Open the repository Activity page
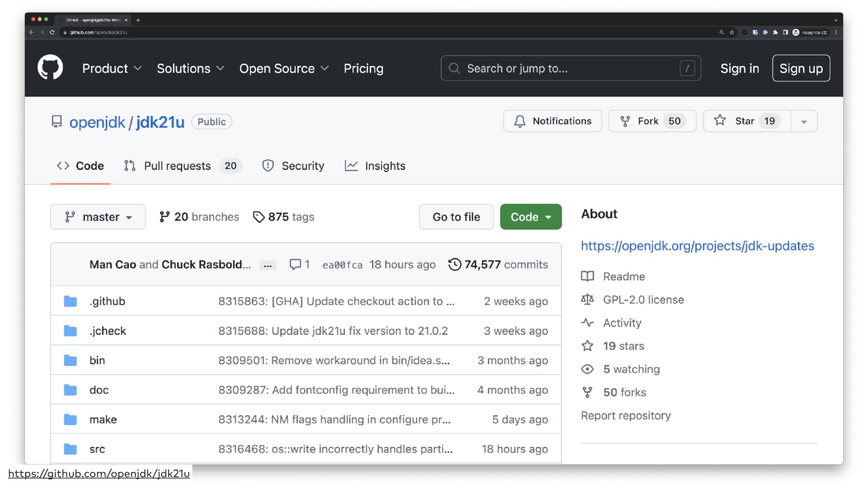This screenshot has width=868, height=488. click(x=611, y=323)
